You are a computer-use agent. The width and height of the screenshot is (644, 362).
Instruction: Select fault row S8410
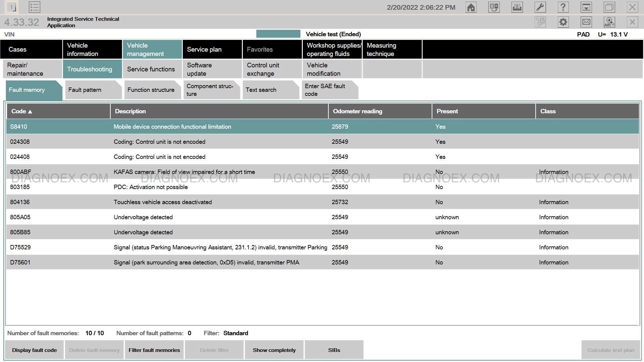coord(323,127)
